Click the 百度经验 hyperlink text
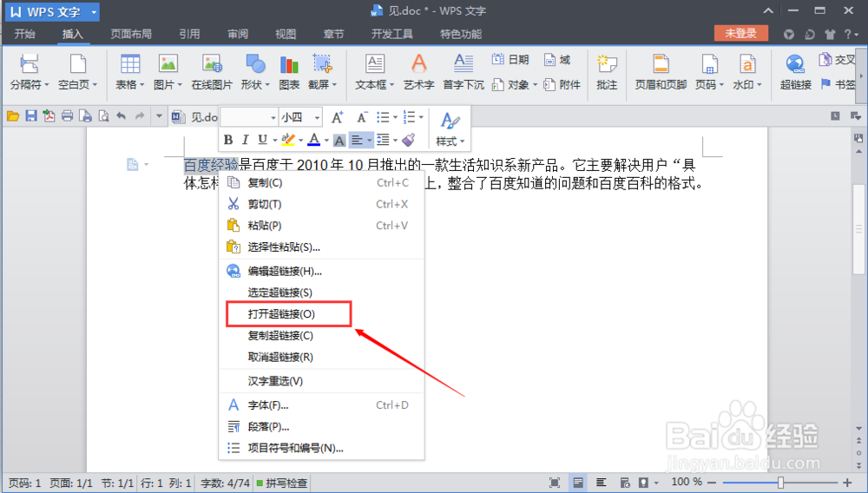 (211, 165)
